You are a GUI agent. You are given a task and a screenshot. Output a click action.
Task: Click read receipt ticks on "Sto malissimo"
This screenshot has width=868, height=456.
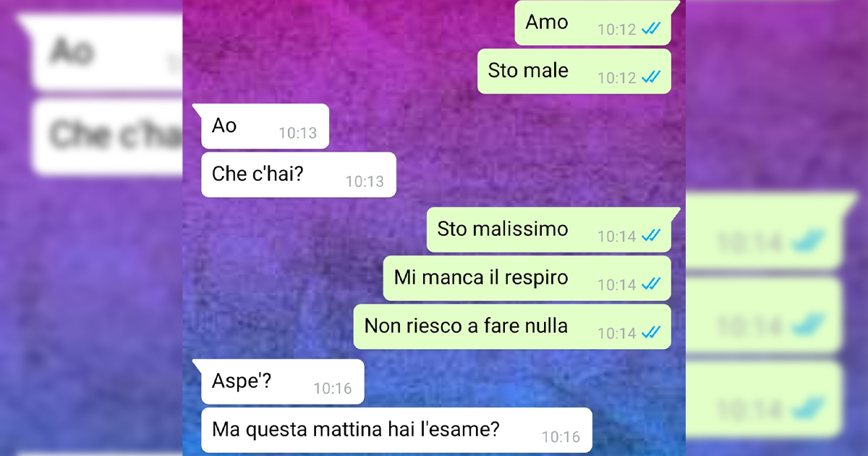(x=651, y=236)
